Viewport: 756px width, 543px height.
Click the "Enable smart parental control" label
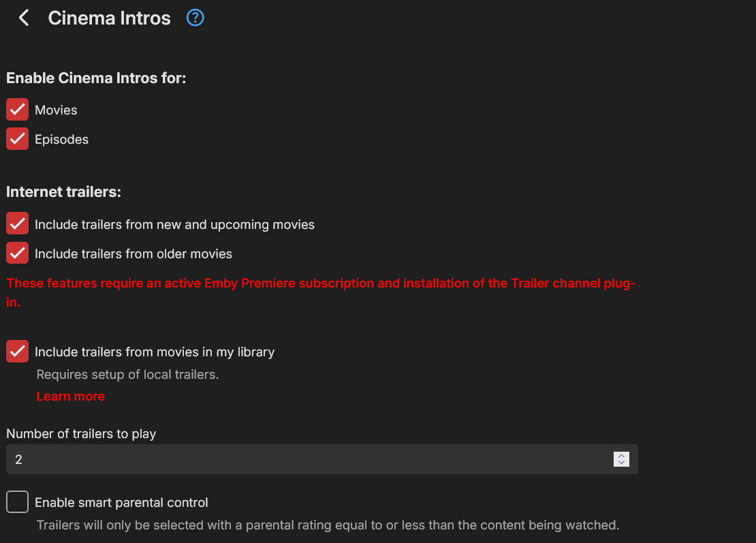pyautogui.click(x=121, y=503)
